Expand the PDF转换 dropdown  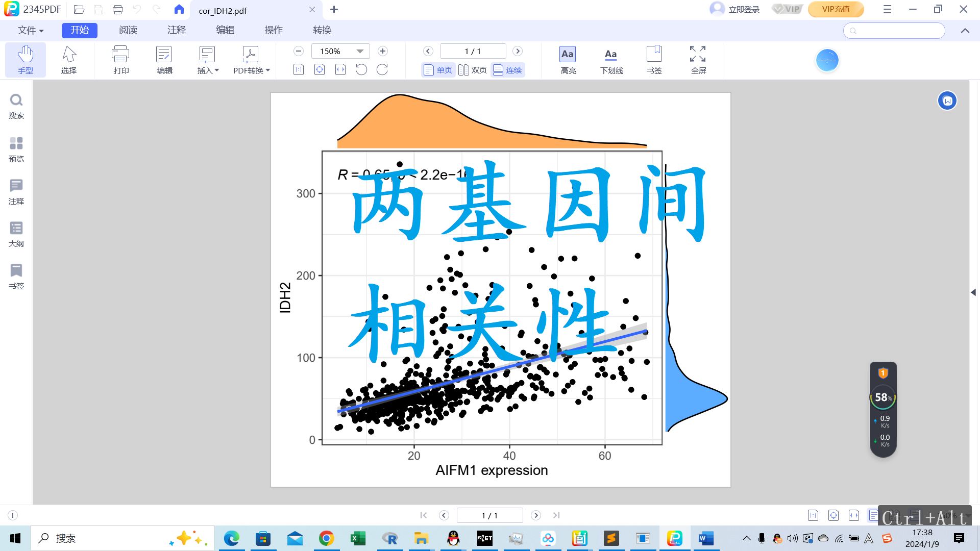coord(251,60)
